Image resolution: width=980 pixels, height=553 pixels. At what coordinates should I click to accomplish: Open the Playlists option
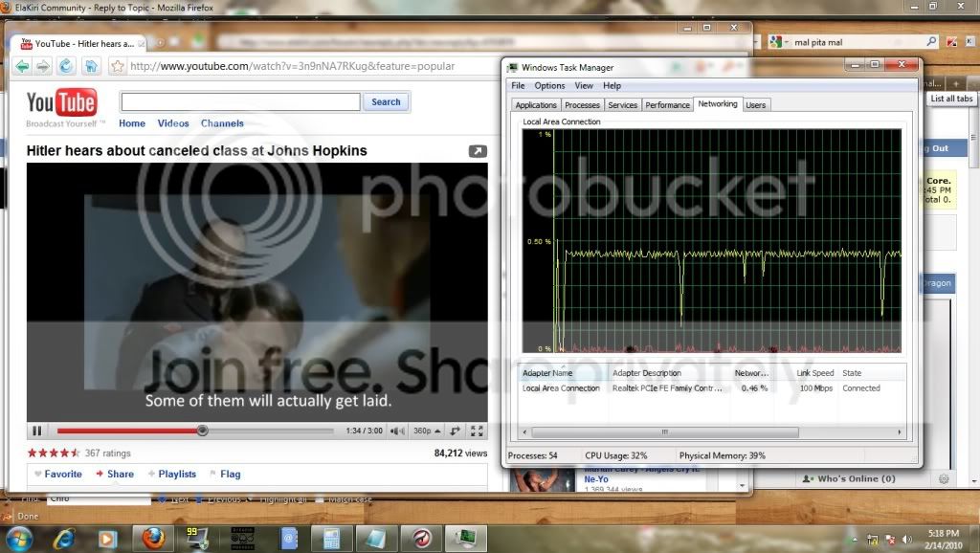pos(172,475)
